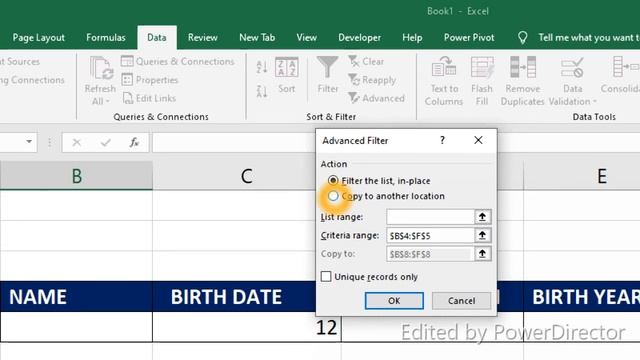Click Edit Links in ribbon
Screen dimensions: 640x360
149,98
